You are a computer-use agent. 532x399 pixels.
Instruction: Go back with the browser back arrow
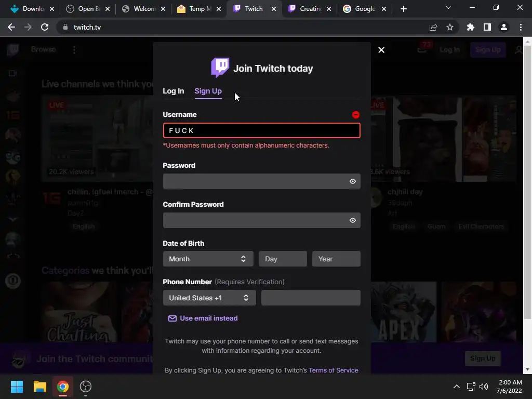pyautogui.click(x=11, y=27)
